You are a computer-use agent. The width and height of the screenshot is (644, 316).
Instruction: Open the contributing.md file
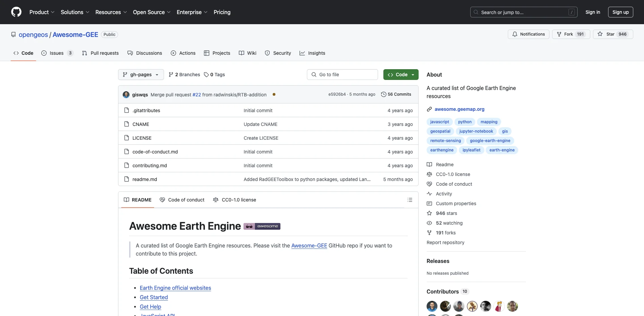pyautogui.click(x=150, y=166)
